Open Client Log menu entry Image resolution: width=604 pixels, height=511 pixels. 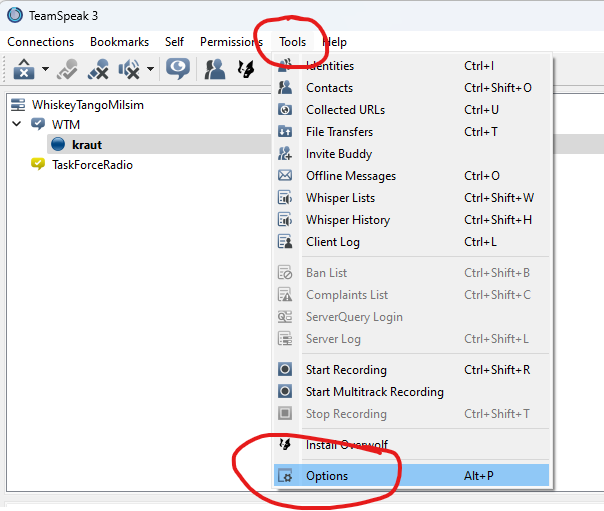[411, 241]
